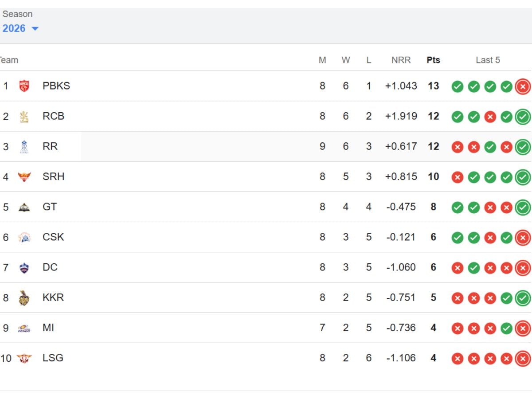Open the LSG team name link

[x=53, y=358]
